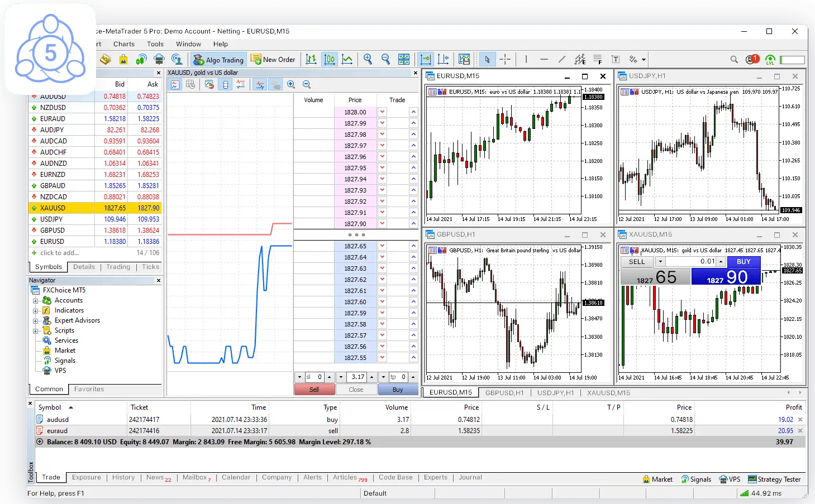The image size is (815, 504).
Task: Switch to GBPUSD,H1 chart tab
Action: pos(504,393)
